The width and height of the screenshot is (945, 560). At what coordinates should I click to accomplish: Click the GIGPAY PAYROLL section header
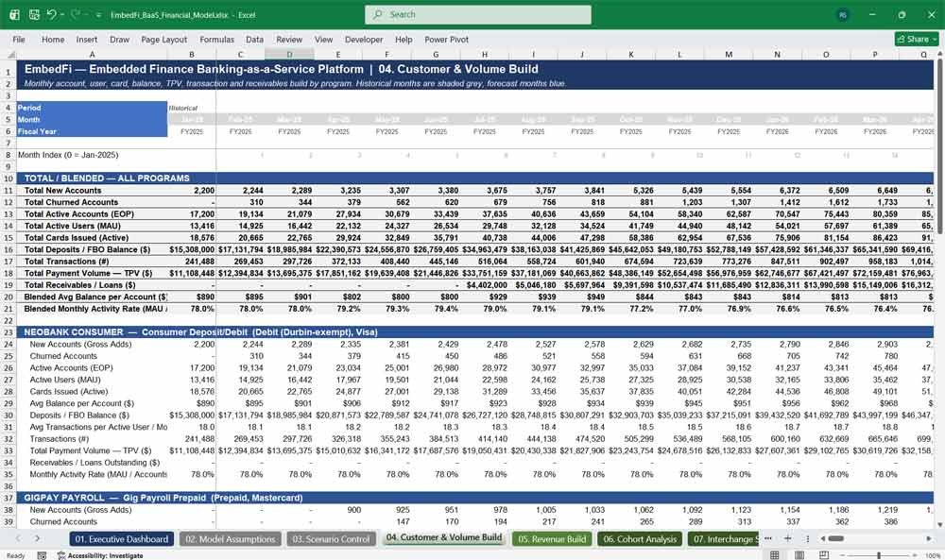pyautogui.click(x=475, y=498)
